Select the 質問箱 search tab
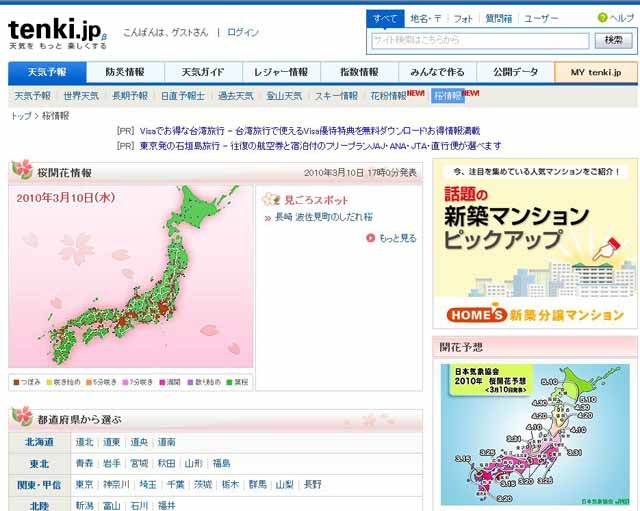This screenshot has height=511, width=640. coord(499,18)
